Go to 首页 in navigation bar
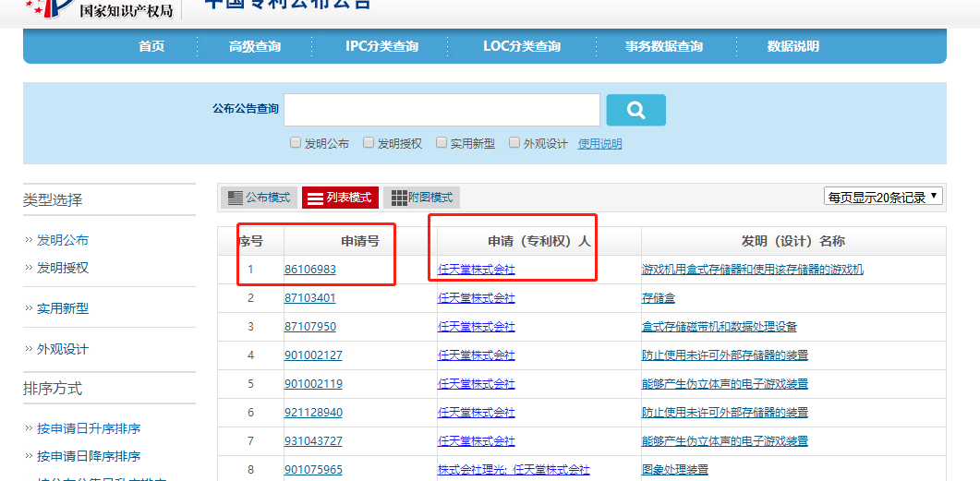Viewport: 980px width, 481px height. 151,46
